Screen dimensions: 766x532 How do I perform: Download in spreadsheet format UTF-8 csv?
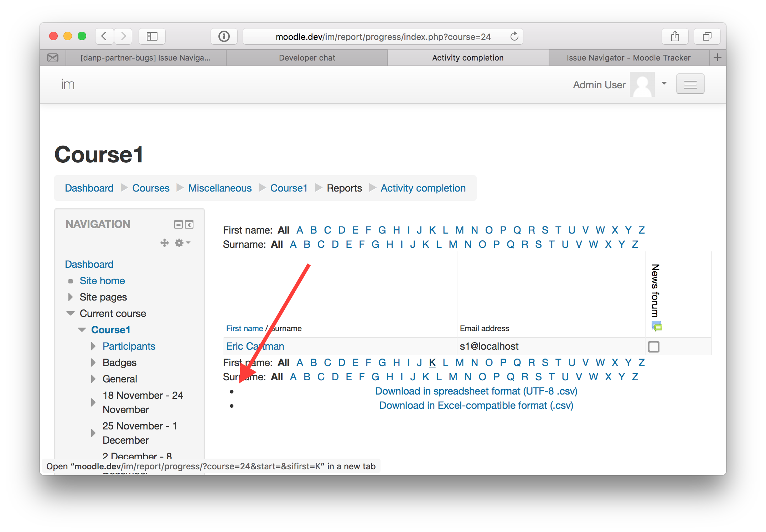click(476, 391)
